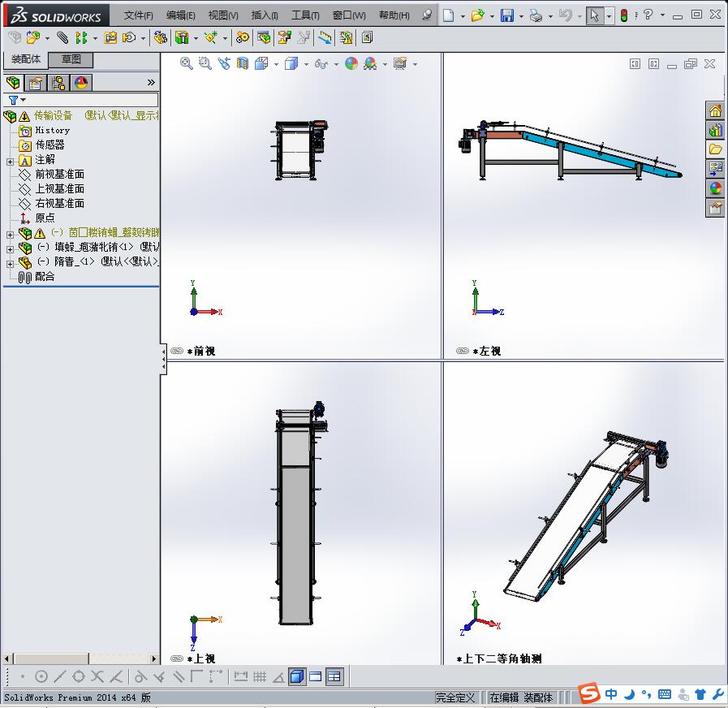
Task: Toggle the link views icon beside 上视
Action: pos(177,658)
